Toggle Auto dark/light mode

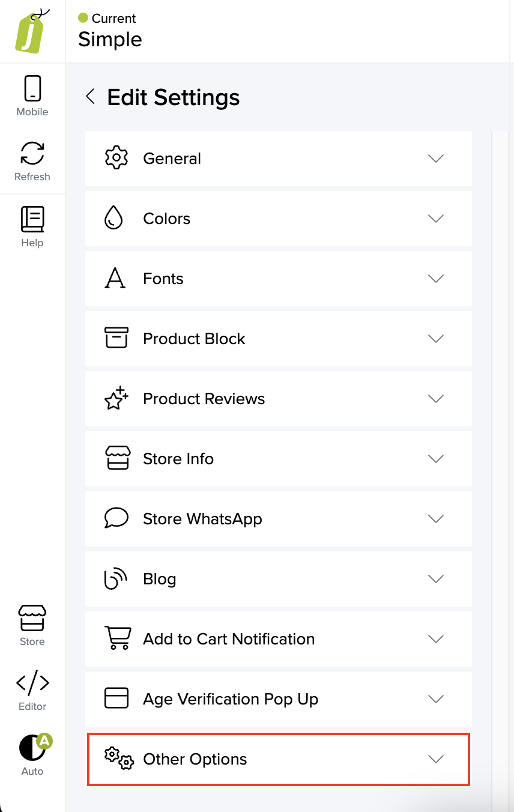click(32, 755)
